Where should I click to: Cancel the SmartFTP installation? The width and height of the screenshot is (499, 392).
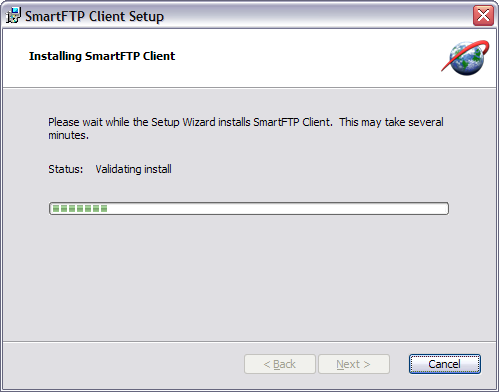point(445,364)
